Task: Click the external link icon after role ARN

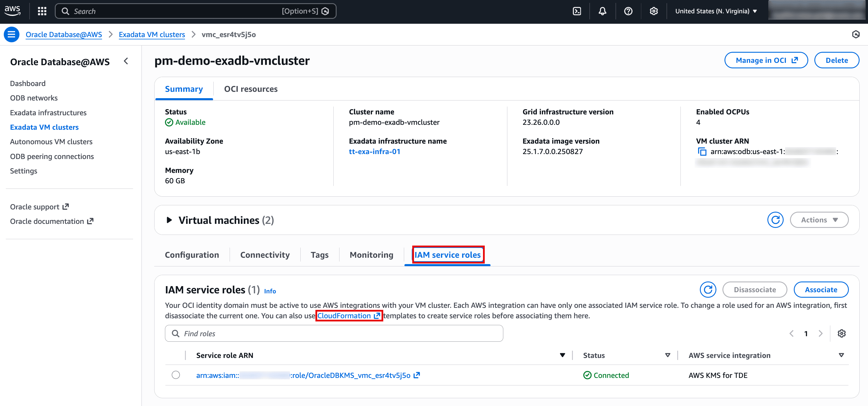Action: pyautogui.click(x=417, y=375)
